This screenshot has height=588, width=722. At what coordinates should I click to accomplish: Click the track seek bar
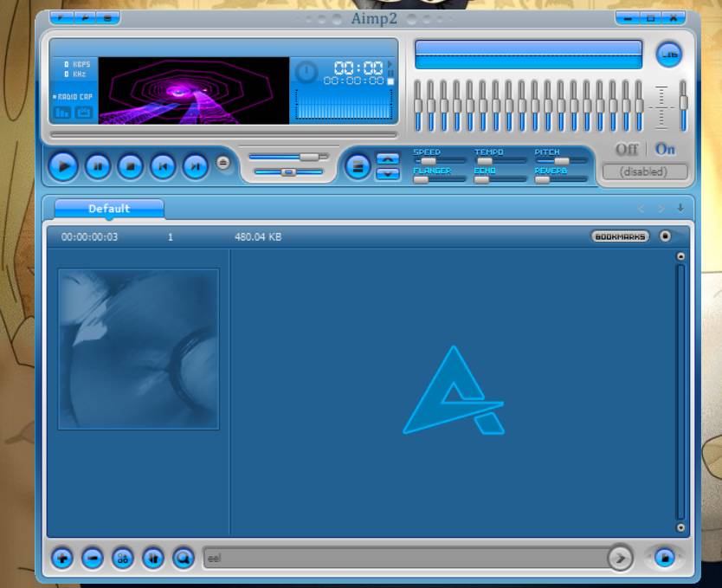click(x=223, y=134)
